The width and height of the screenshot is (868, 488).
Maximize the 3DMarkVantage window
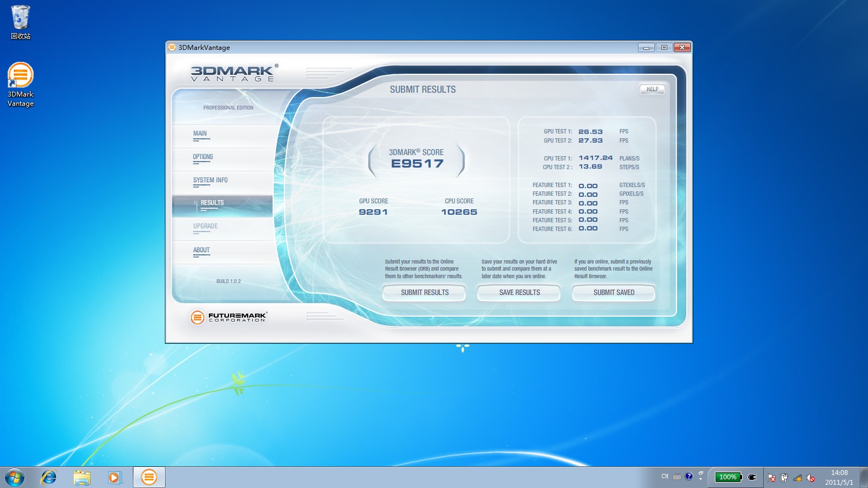tap(664, 48)
